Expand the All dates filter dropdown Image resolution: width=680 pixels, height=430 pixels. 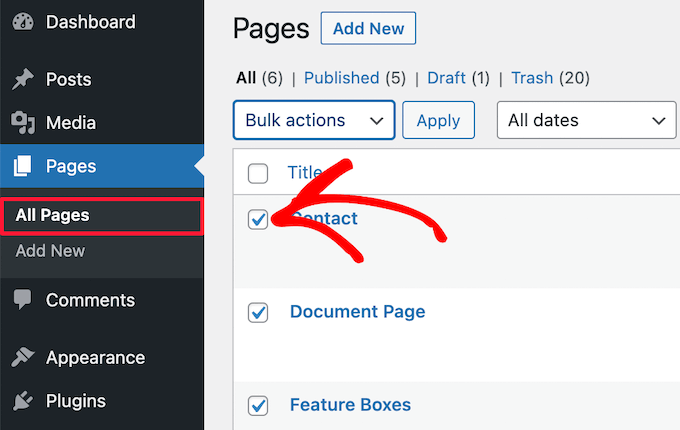586,121
